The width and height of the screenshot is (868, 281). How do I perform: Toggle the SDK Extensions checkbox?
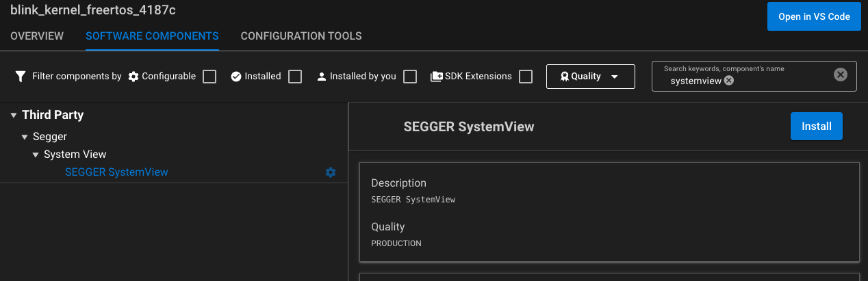526,77
